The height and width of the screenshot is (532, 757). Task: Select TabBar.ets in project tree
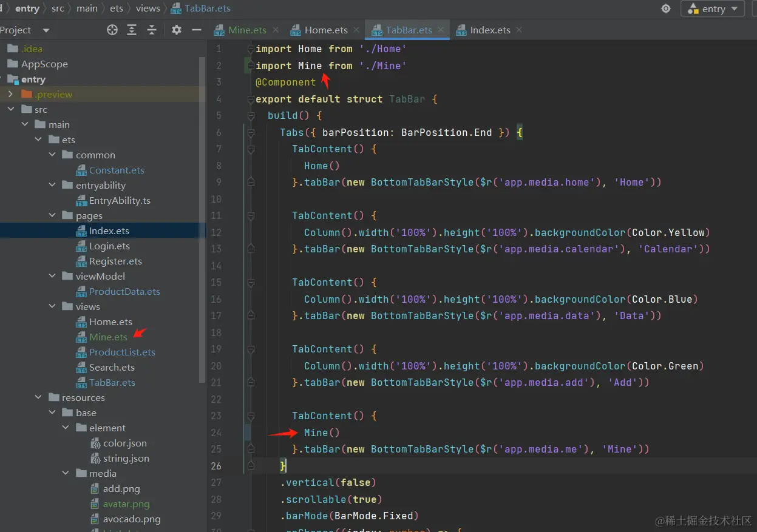(112, 382)
